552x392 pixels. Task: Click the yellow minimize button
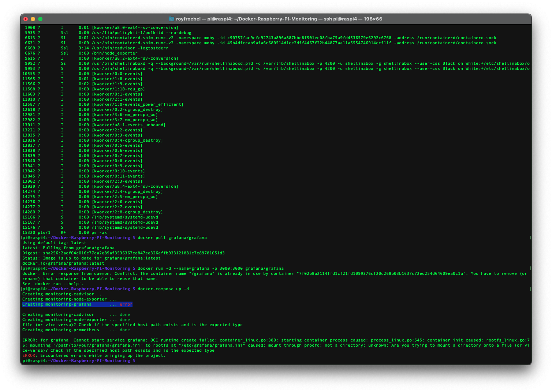(33, 19)
